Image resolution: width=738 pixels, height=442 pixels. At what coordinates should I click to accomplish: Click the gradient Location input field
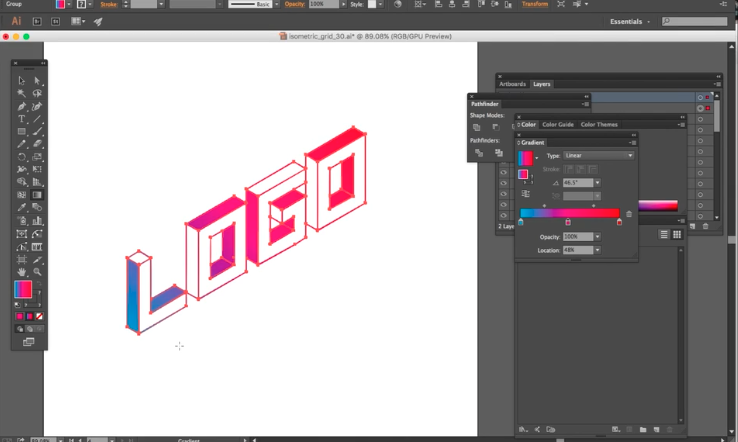(578, 249)
